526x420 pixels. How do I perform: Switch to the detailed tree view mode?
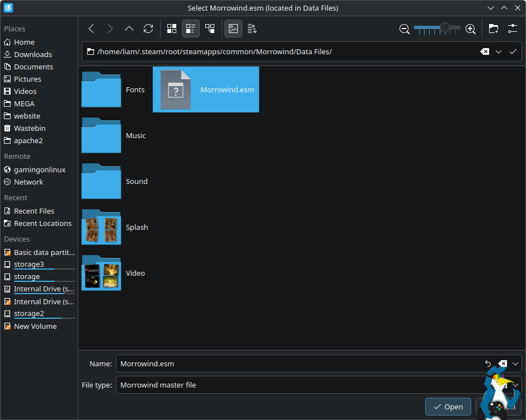[x=210, y=29]
